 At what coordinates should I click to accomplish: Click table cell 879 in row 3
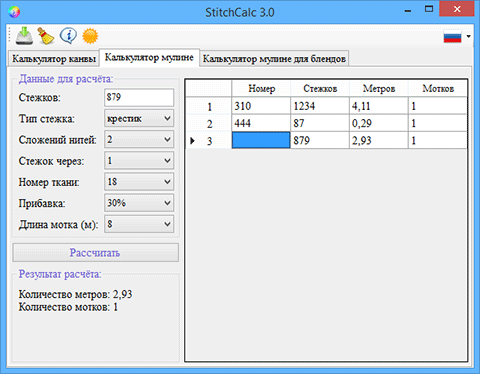320,140
